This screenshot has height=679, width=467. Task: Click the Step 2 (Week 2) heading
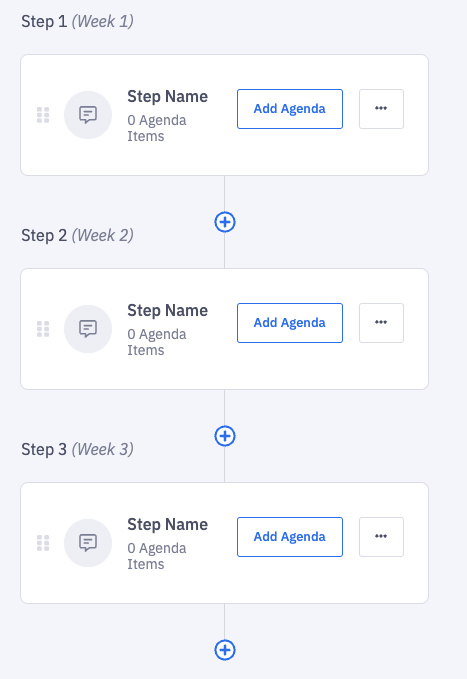point(78,236)
